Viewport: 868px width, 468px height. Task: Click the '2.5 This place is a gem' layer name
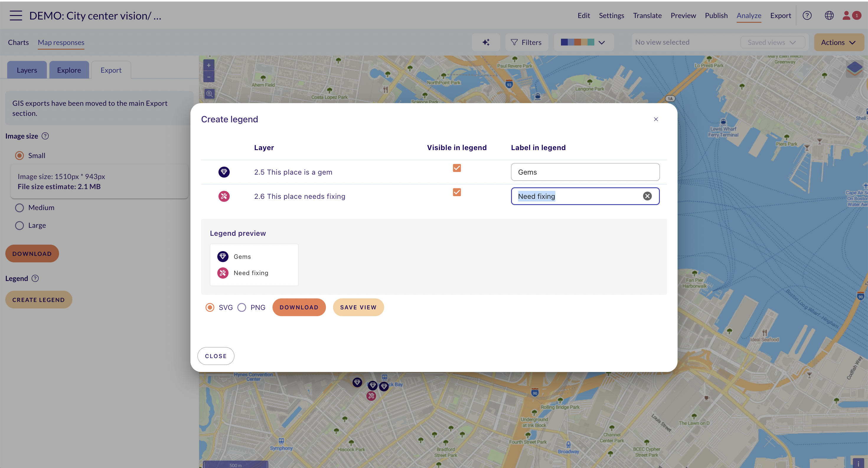pyautogui.click(x=293, y=172)
